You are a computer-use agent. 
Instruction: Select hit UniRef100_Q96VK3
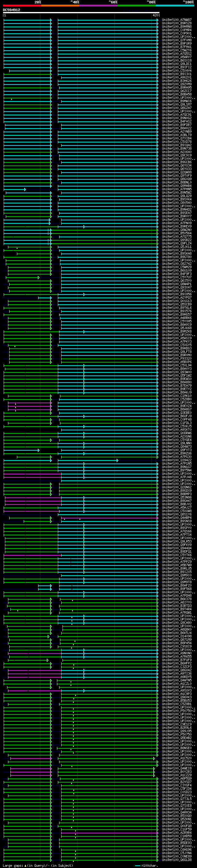(176, 697)
